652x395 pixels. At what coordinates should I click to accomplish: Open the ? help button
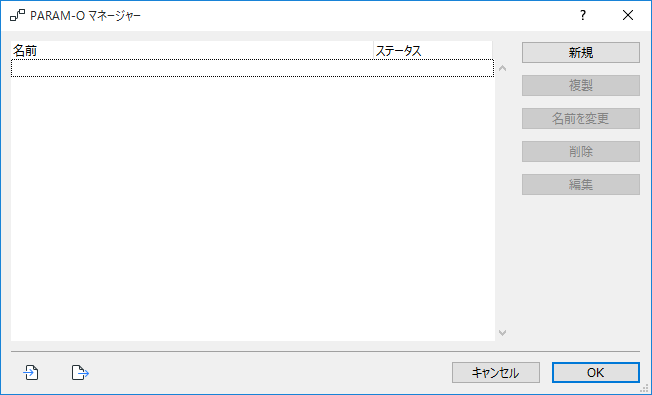pos(583,15)
